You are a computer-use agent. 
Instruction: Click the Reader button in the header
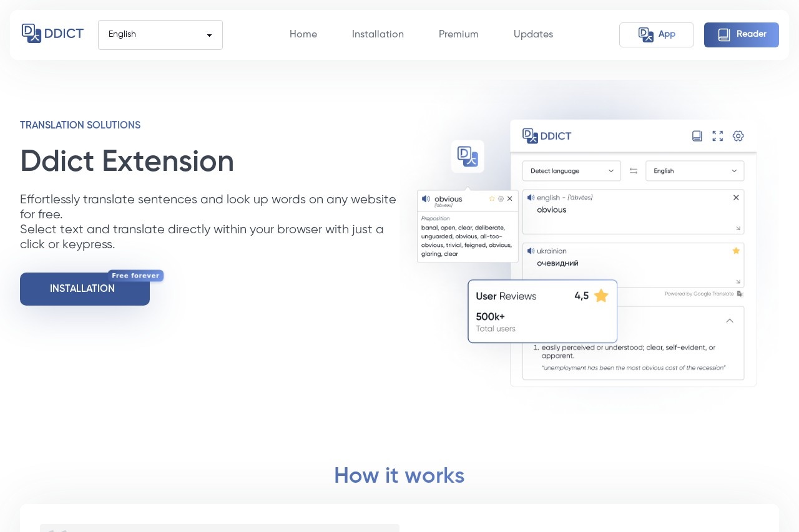(742, 35)
